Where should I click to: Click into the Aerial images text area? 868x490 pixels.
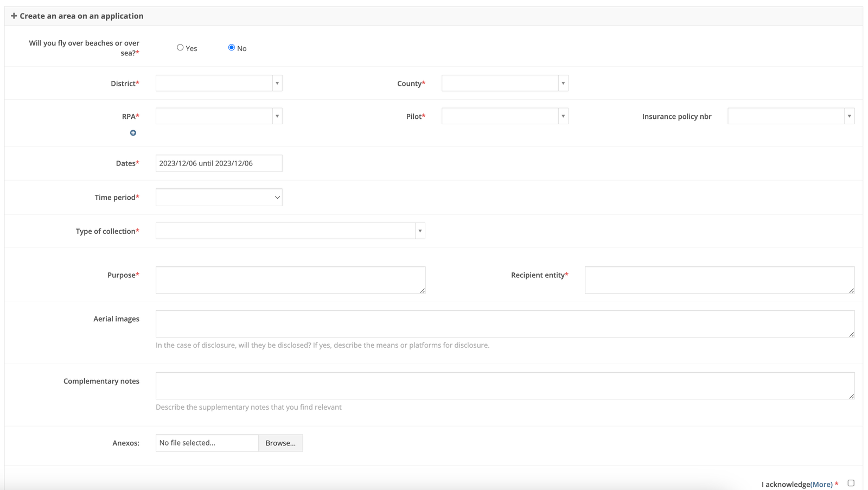[505, 324]
